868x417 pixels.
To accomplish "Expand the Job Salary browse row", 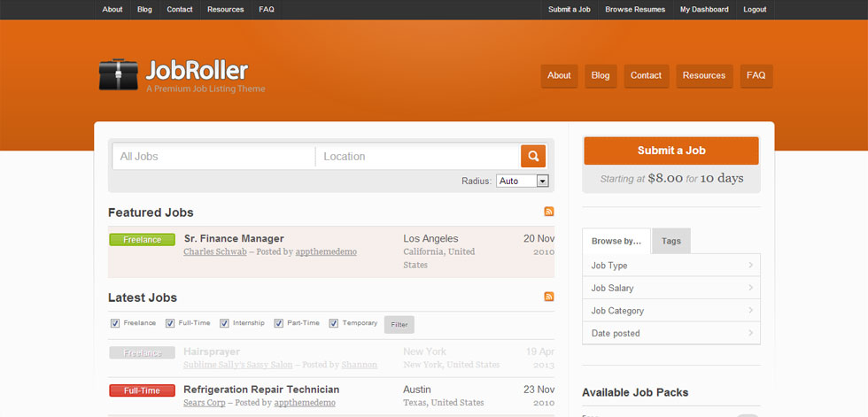I will (x=671, y=288).
